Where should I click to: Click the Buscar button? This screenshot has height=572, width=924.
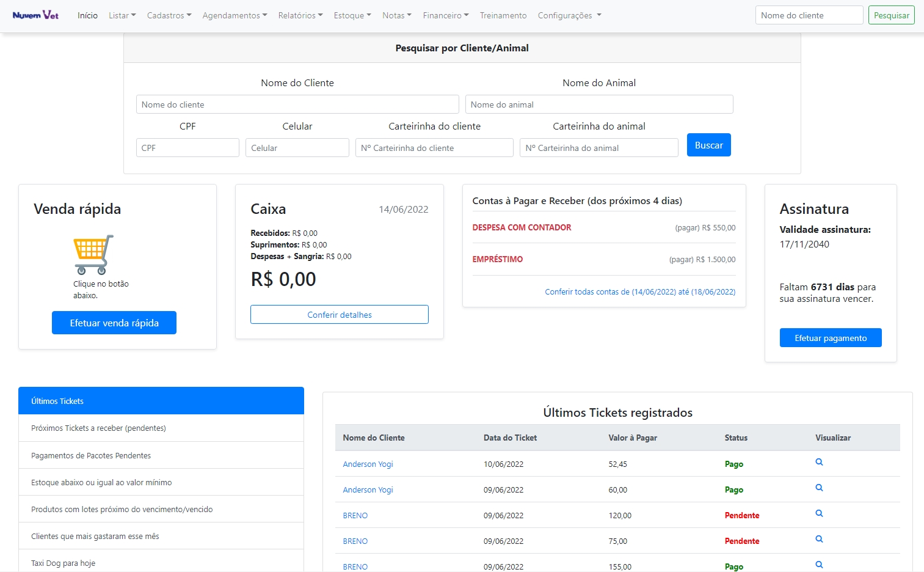coord(708,145)
